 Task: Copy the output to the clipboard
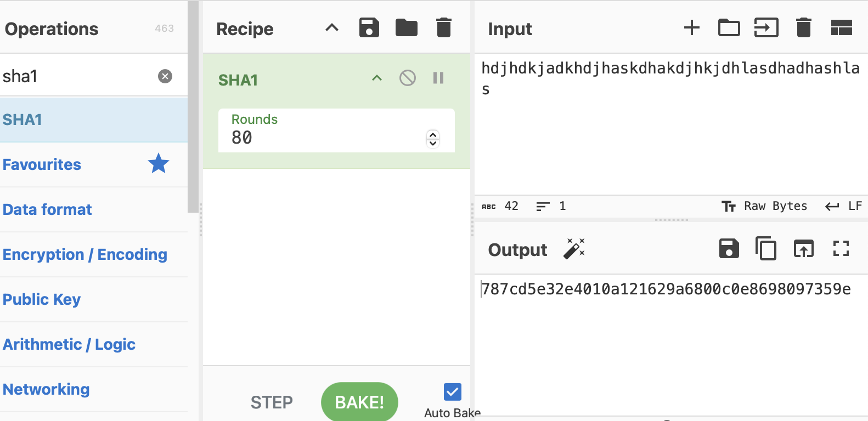pos(766,249)
